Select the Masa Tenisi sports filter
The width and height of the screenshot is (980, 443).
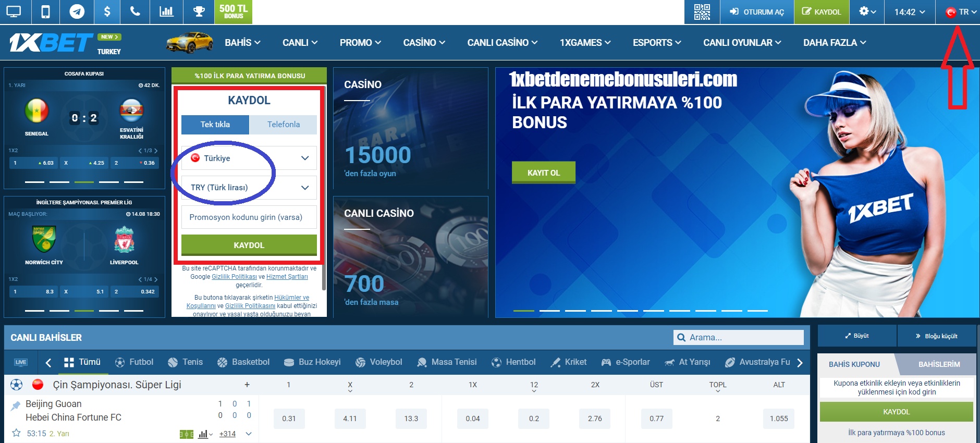coord(447,362)
